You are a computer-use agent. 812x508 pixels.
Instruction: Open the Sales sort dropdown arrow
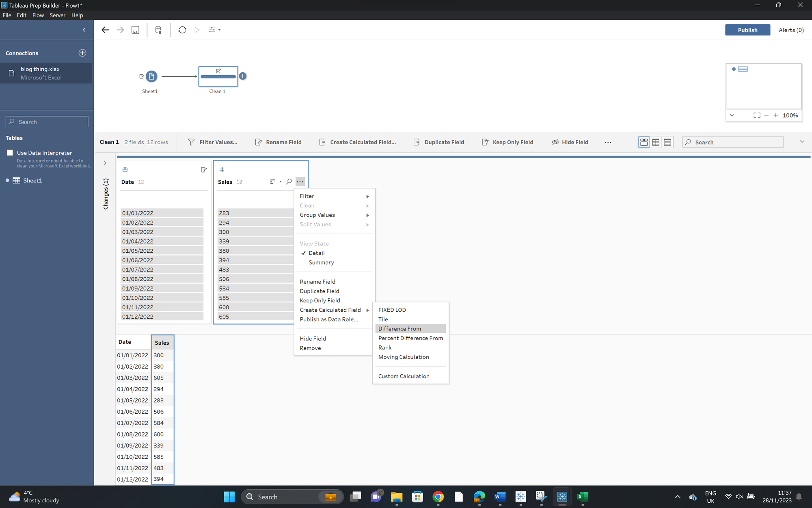coord(280,182)
